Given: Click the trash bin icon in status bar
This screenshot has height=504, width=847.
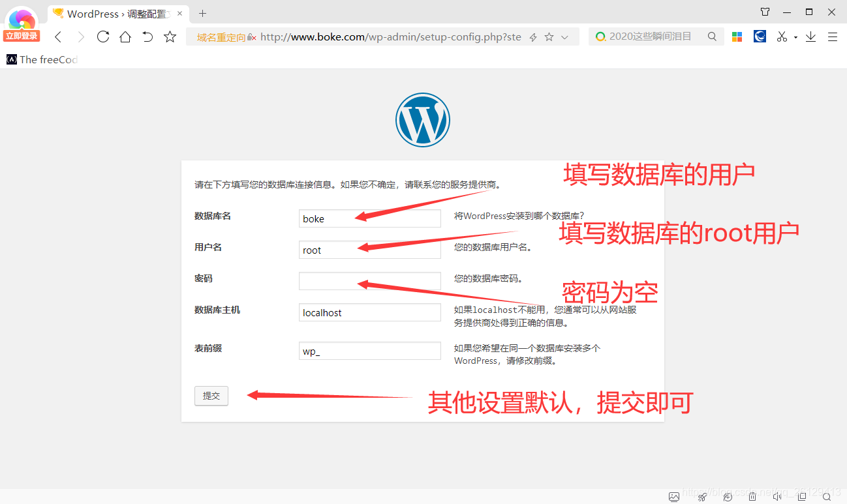Looking at the screenshot, I should [752, 497].
